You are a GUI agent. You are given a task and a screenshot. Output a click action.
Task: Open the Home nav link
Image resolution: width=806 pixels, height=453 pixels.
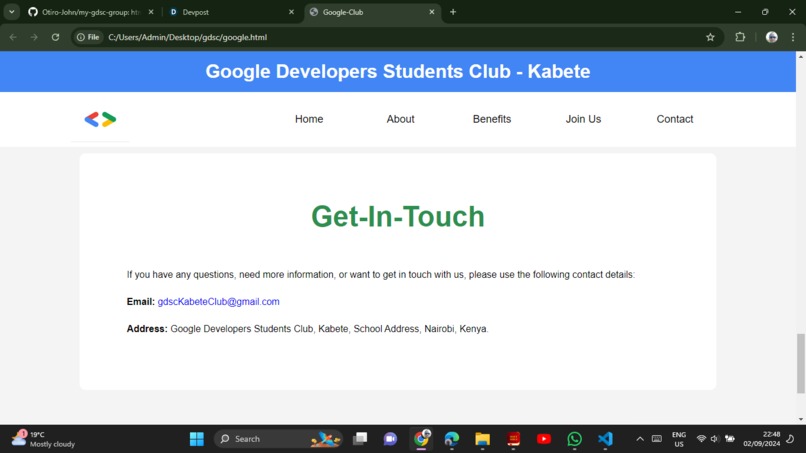(x=309, y=119)
